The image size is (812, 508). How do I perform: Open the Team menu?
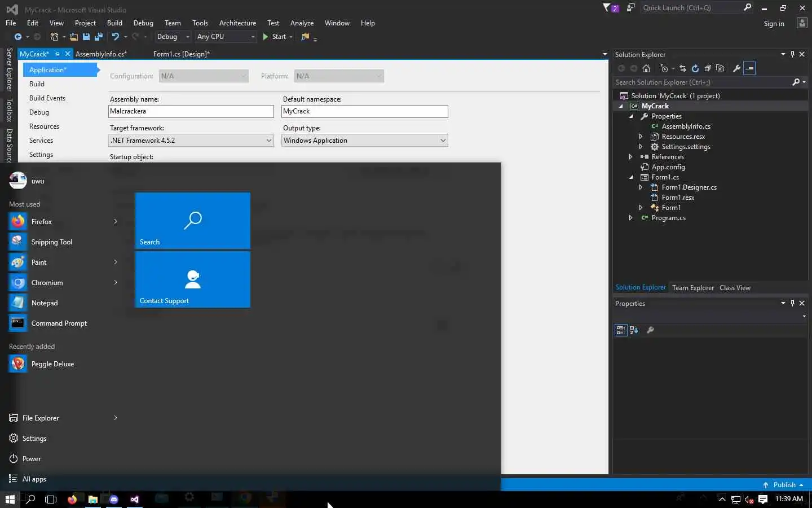pos(173,23)
